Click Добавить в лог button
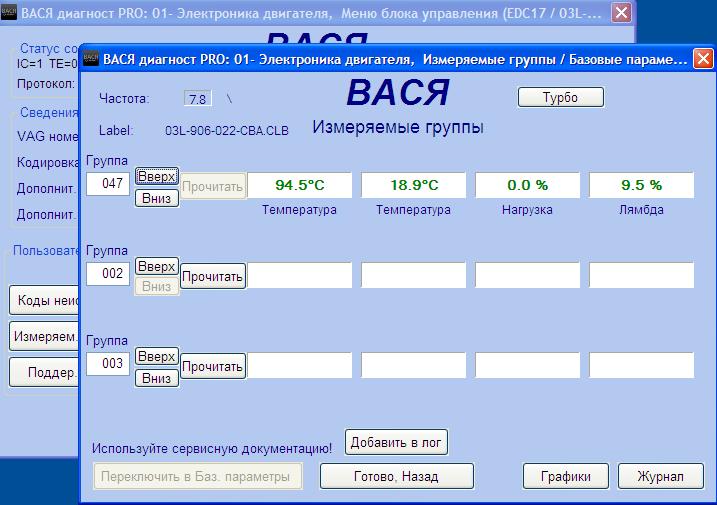Viewport: 717px width, 505px height. click(x=396, y=442)
